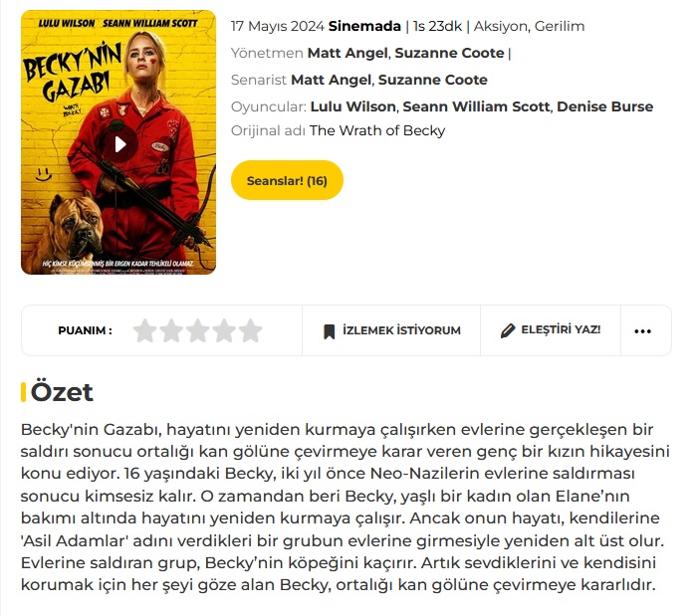Play the trailer on the movie poster
This screenshot has width=696, height=616.
point(120,144)
